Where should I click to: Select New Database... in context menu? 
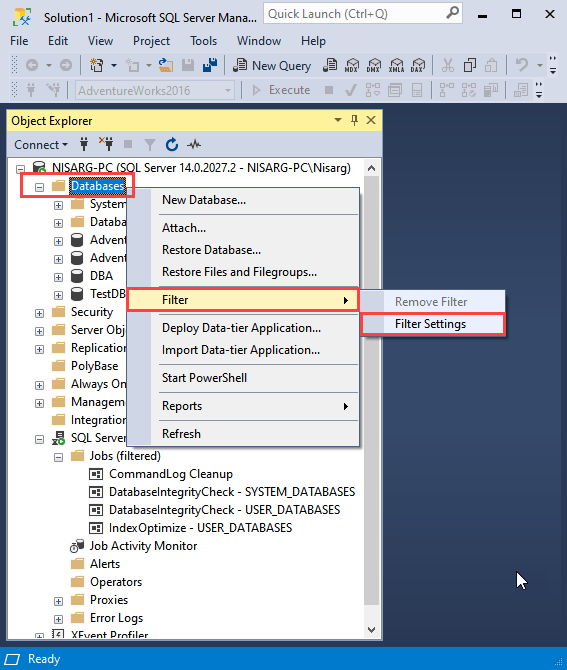(x=243, y=200)
